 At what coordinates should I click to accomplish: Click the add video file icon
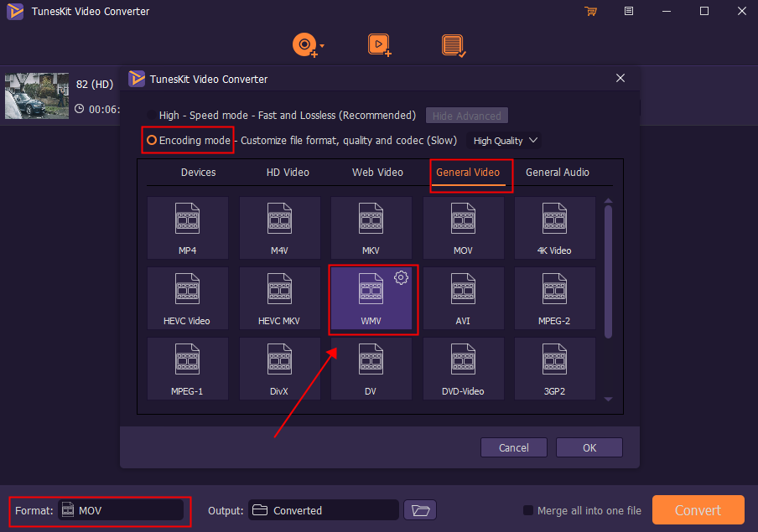(x=380, y=45)
